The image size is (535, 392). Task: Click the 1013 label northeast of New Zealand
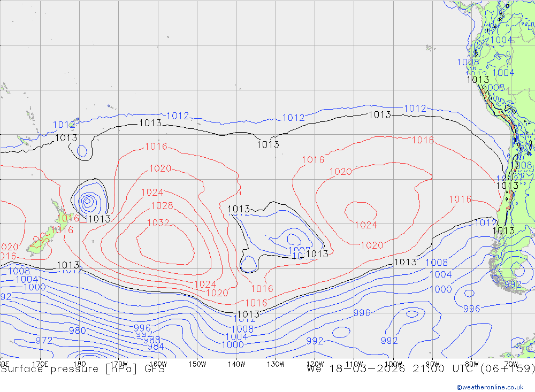[x=99, y=219]
